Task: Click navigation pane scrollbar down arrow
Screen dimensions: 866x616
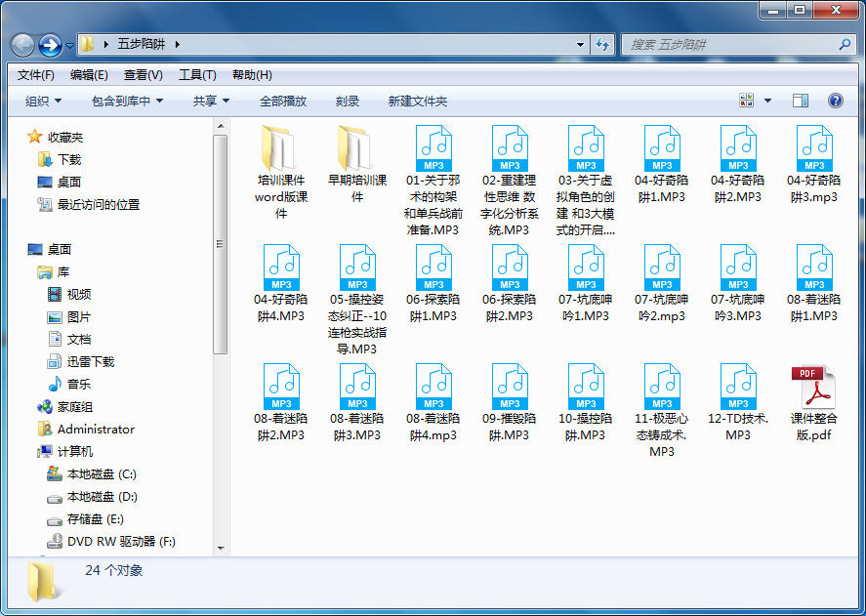Action: pos(221,548)
